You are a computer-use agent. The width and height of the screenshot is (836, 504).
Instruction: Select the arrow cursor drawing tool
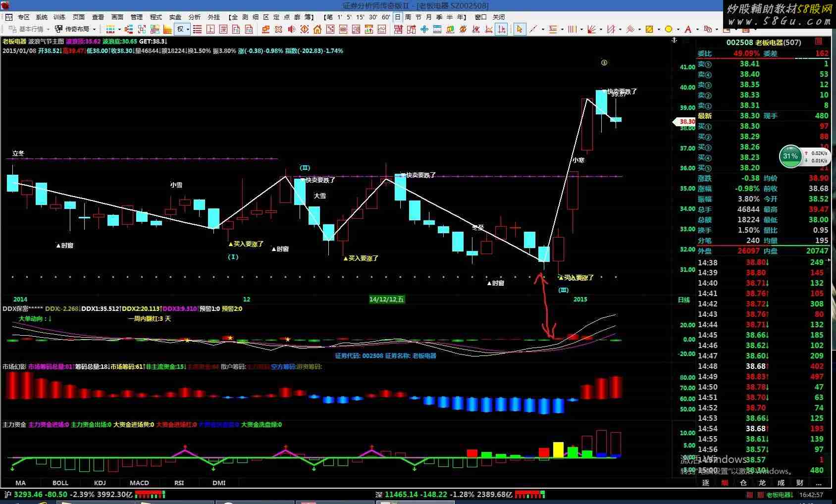(x=519, y=29)
